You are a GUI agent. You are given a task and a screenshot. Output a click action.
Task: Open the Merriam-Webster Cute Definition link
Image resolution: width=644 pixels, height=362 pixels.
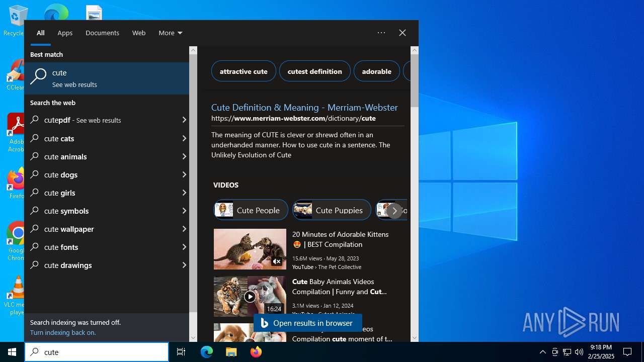point(304,108)
